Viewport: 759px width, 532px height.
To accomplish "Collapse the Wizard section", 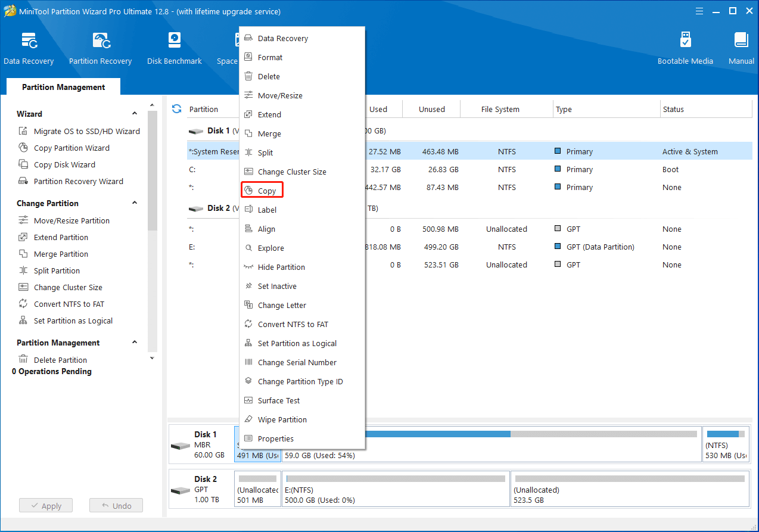I will click(135, 114).
